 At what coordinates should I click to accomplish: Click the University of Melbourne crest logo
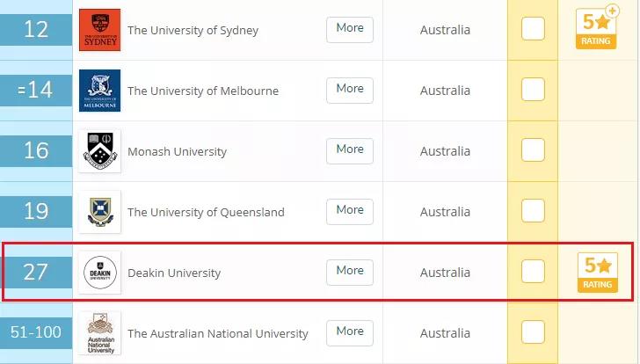point(99,91)
